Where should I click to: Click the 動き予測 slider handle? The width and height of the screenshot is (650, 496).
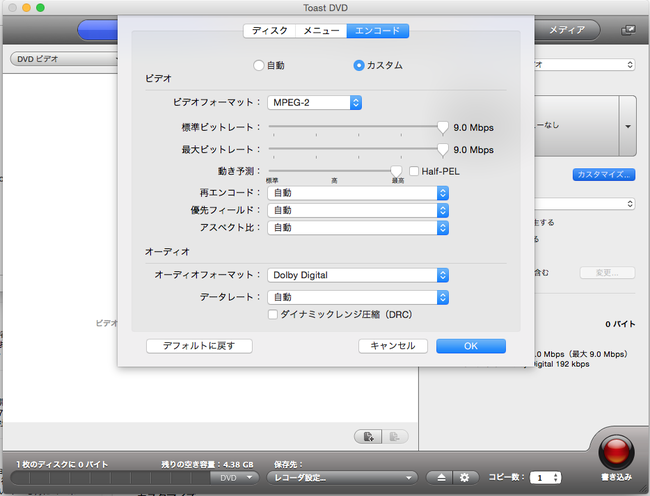point(396,172)
